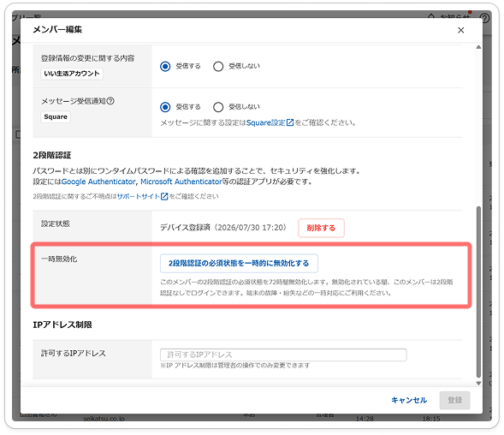
Task: Select 受信する for 登録情報の変更に関する内容
Action: [165, 66]
